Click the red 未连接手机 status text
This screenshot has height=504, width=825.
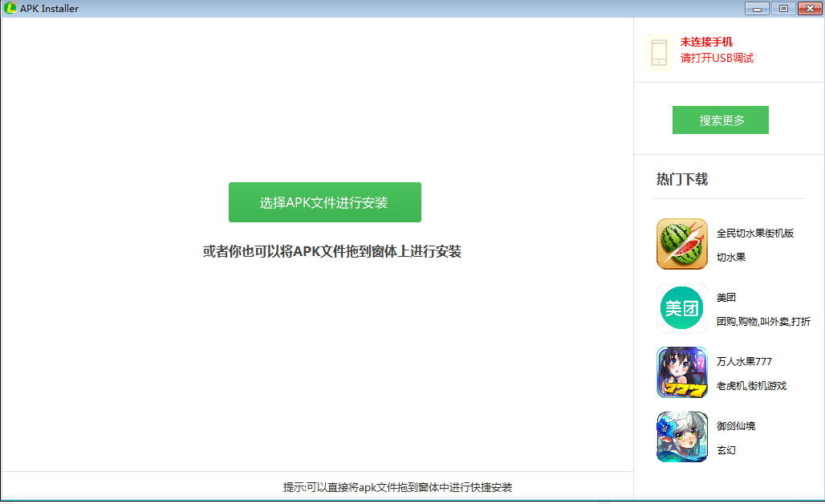pyautogui.click(x=706, y=42)
